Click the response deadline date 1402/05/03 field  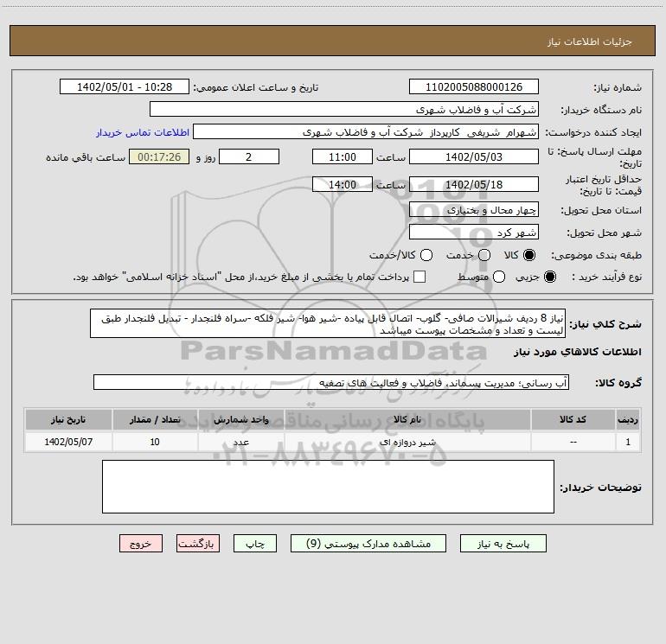[x=474, y=156]
